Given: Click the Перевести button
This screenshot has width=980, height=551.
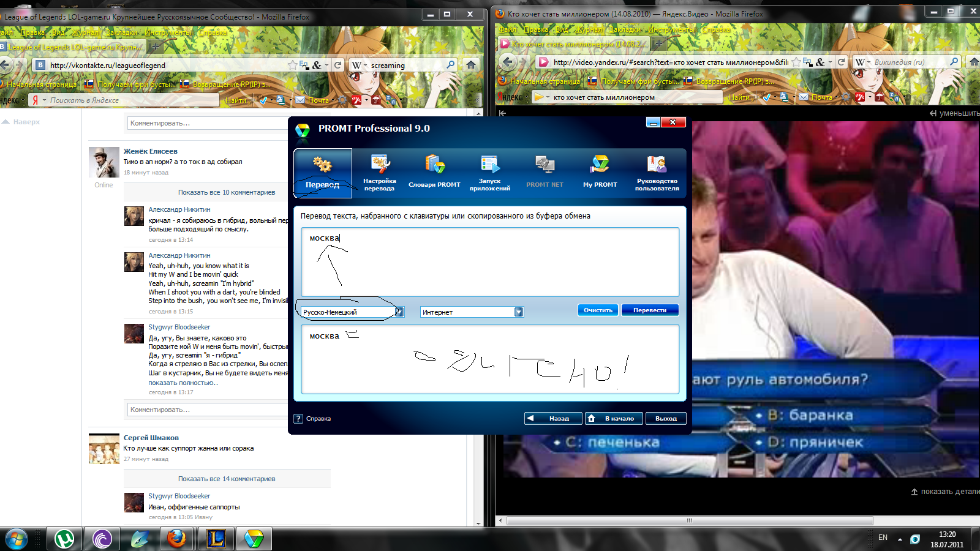Looking at the screenshot, I should tap(650, 310).
